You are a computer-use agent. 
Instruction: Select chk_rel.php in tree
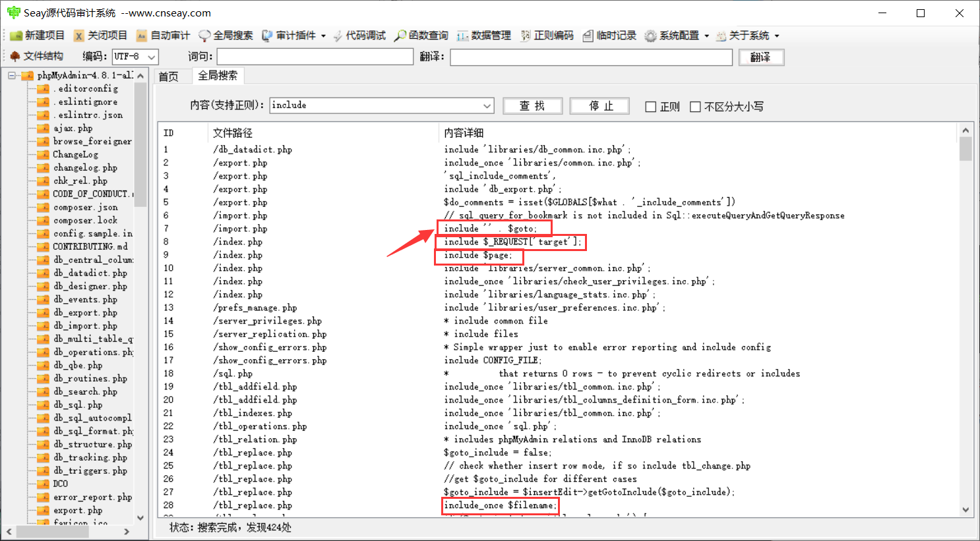click(x=80, y=181)
